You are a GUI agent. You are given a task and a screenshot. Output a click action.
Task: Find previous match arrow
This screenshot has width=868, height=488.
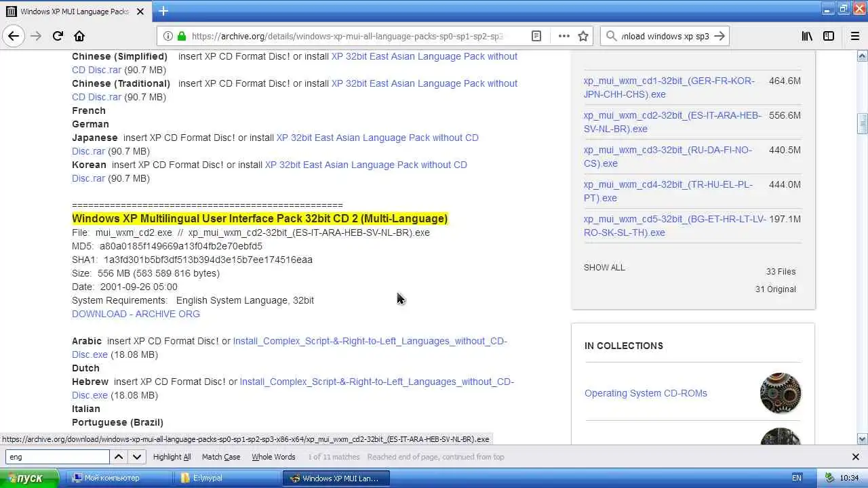pyautogui.click(x=119, y=457)
